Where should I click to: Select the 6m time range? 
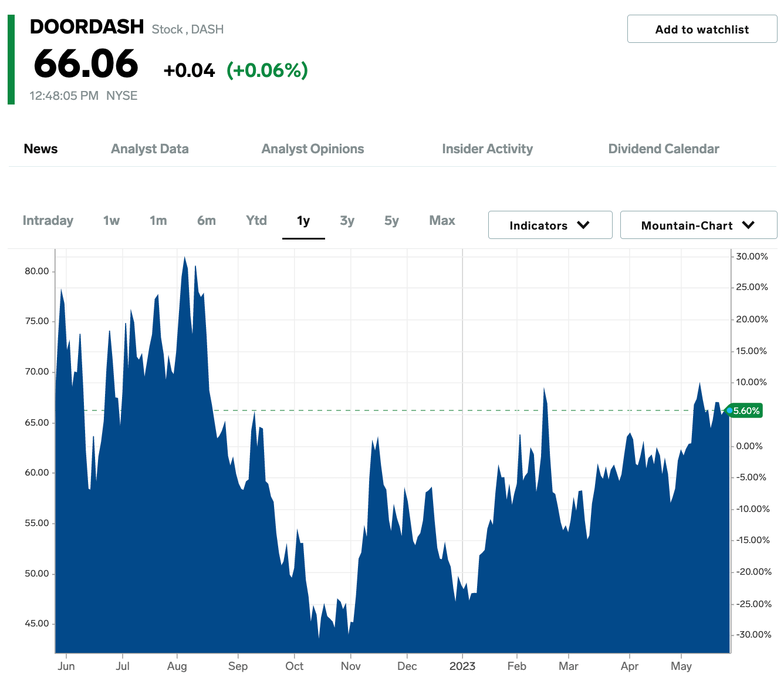[x=206, y=221]
